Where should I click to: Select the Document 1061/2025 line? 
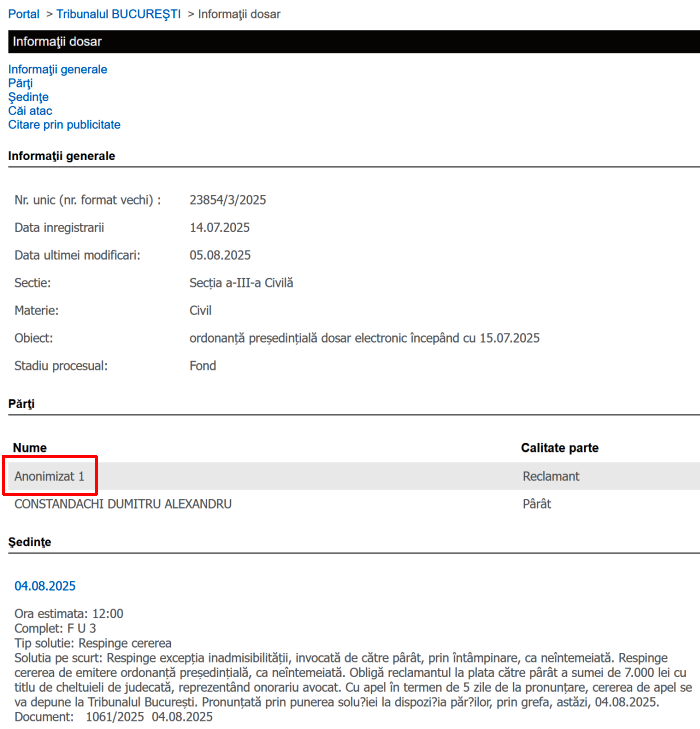pyautogui.click(x=113, y=716)
